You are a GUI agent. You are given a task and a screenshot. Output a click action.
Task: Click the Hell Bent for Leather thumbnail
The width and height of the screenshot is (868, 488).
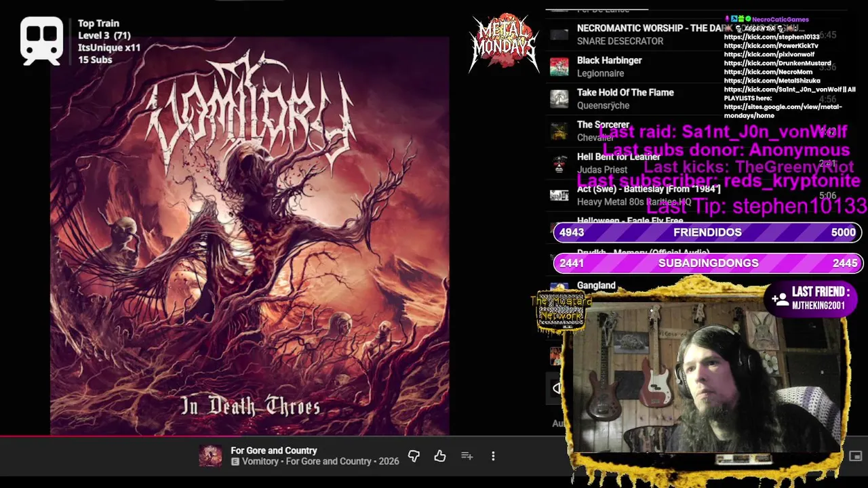tap(559, 163)
